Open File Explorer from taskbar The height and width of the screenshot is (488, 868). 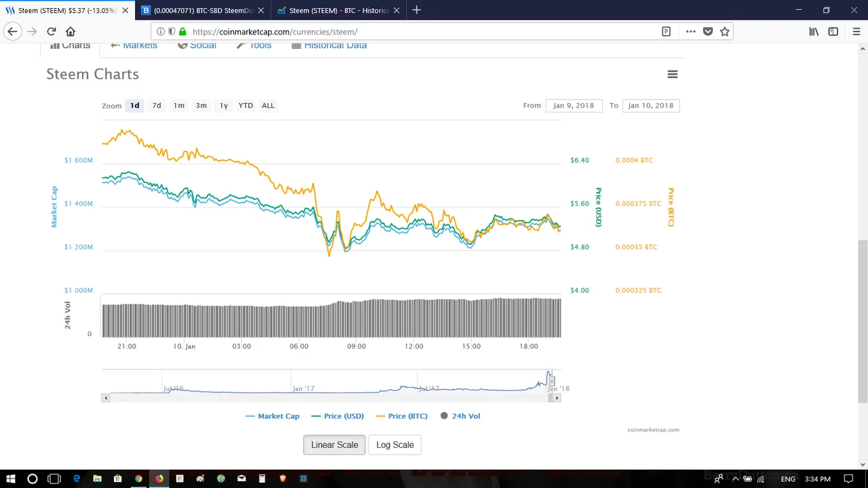coord(97,479)
